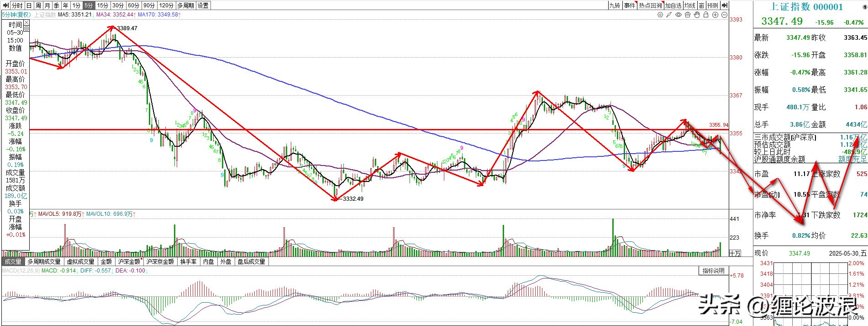Switch to weekly 周 period
The image size is (868, 326).
tap(38, 5)
